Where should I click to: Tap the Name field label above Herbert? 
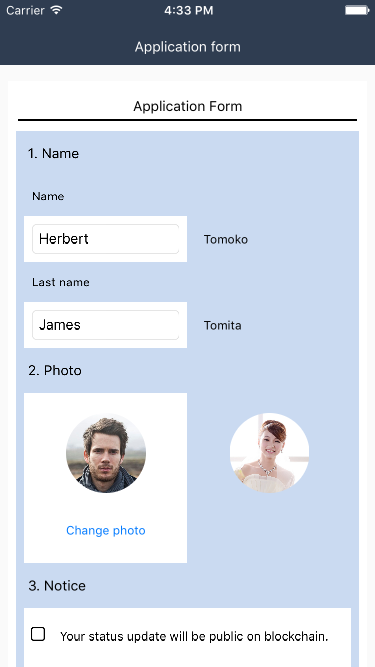(x=48, y=196)
